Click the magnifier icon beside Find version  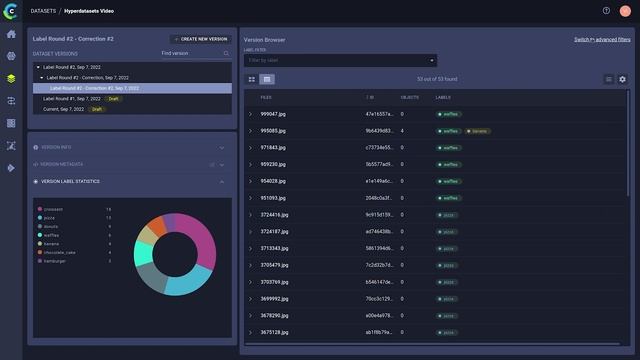coord(226,53)
